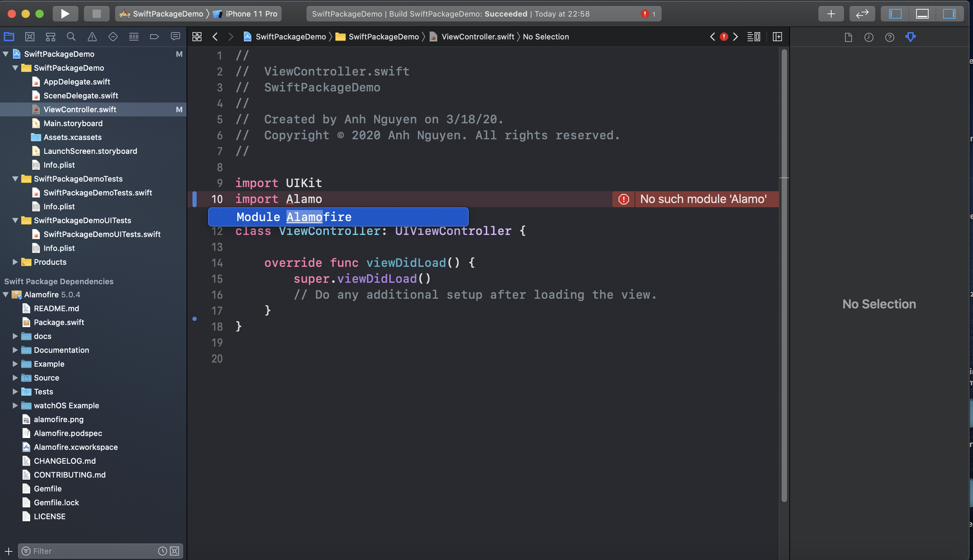Expand the Products folder
Viewport: 973px width, 560px height.
(15, 262)
